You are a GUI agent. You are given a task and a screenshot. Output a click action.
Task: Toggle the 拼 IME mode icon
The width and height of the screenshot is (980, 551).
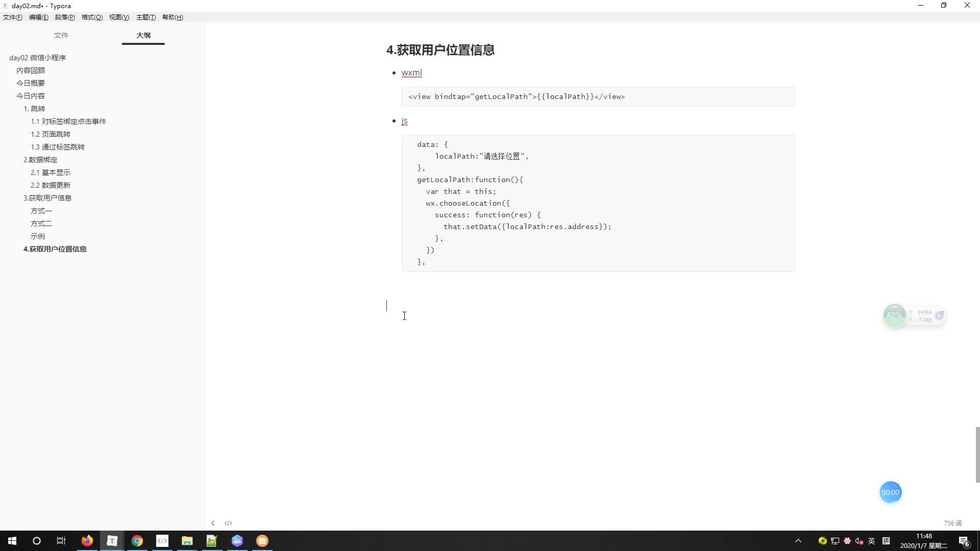pos(886,541)
